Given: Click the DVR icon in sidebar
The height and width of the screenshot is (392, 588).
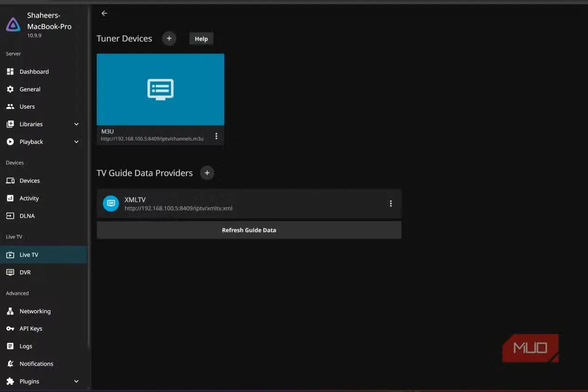Looking at the screenshot, I should pyautogui.click(x=10, y=273).
